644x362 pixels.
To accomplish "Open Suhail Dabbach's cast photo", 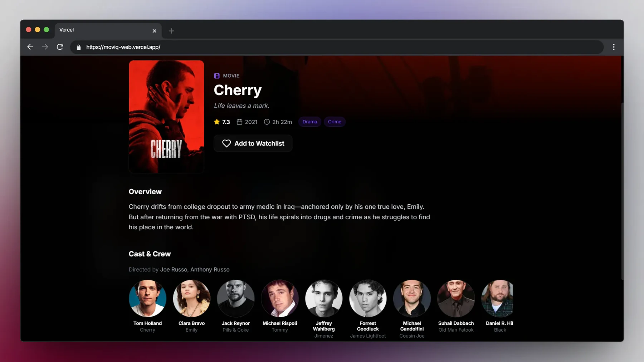I will (456, 298).
